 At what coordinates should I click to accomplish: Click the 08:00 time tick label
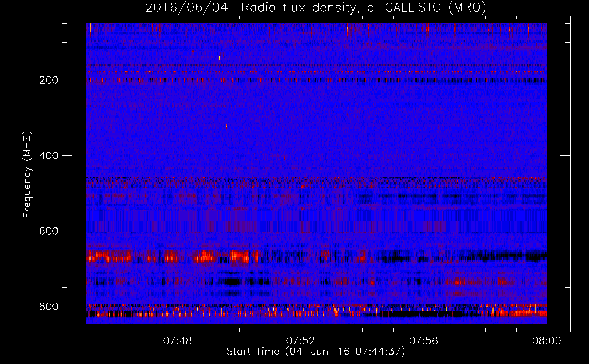(546, 341)
